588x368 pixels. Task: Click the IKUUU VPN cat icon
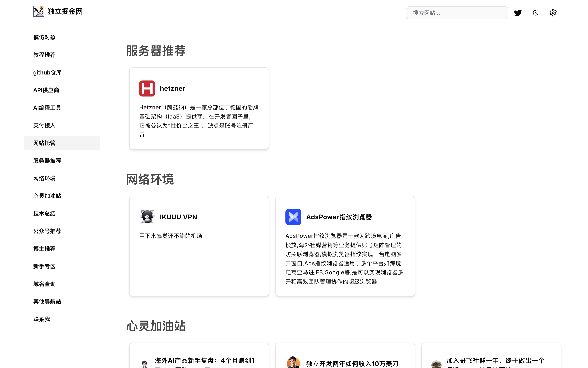(147, 217)
